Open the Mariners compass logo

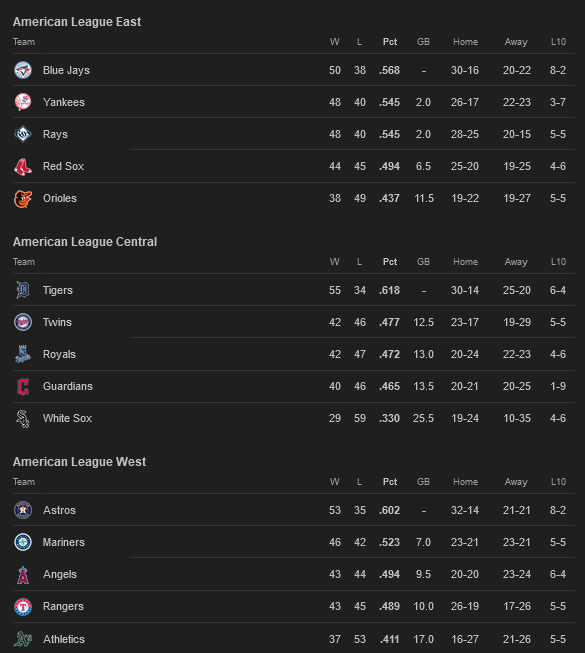[x=23, y=542]
